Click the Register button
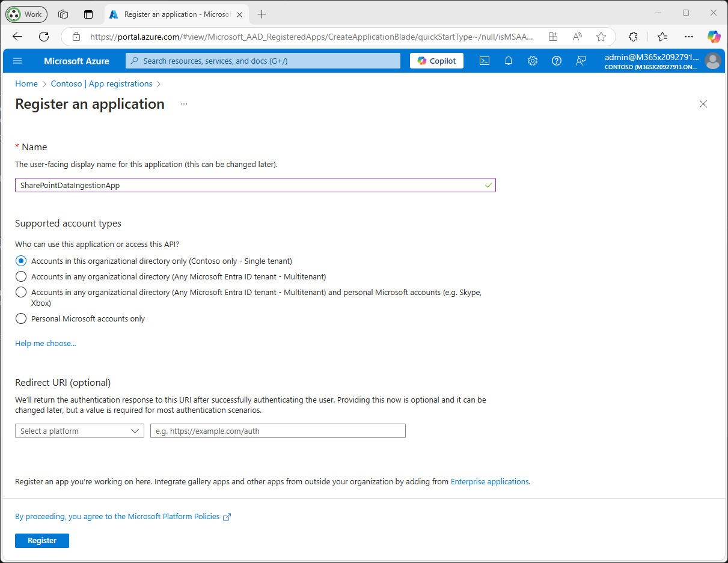This screenshot has height=563, width=728. point(41,541)
